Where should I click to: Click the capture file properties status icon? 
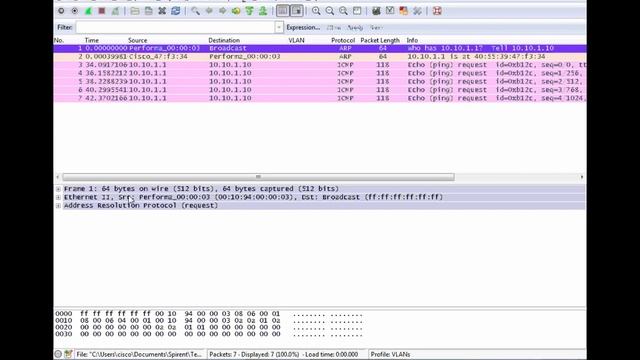(68, 354)
